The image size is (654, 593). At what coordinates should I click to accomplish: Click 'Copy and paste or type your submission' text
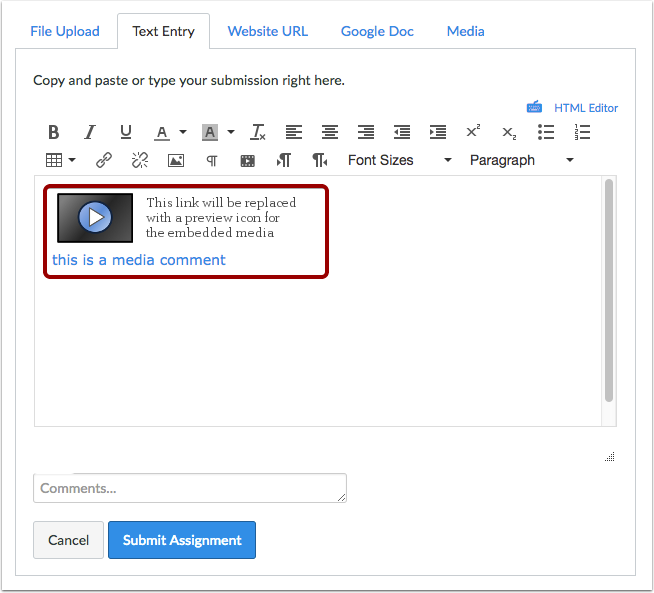point(189,80)
